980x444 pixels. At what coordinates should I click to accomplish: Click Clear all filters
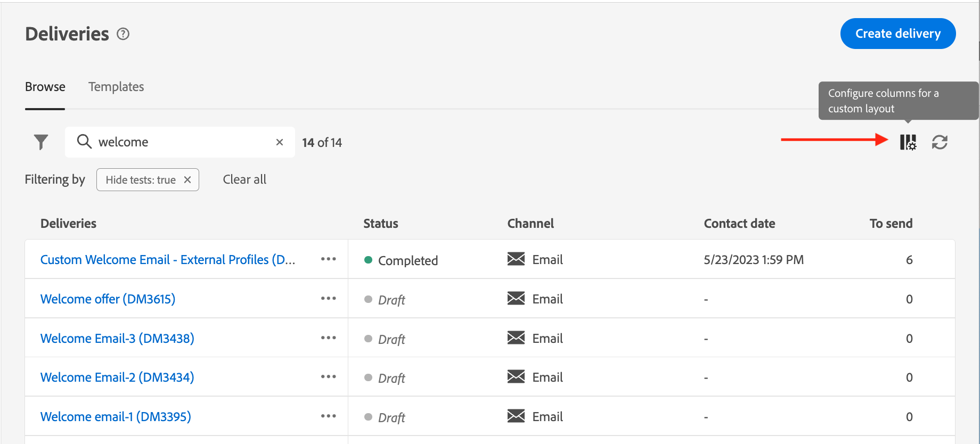pyautogui.click(x=244, y=179)
